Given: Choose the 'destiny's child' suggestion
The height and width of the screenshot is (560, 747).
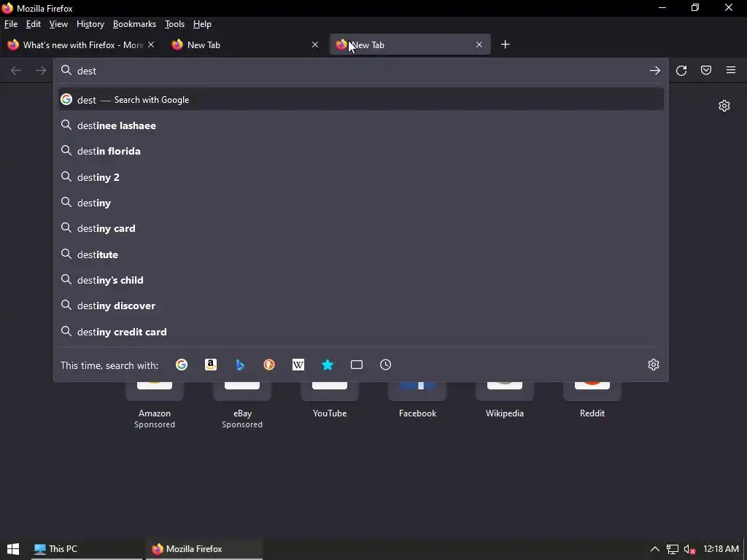Looking at the screenshot, I should [x=360, y=280].
